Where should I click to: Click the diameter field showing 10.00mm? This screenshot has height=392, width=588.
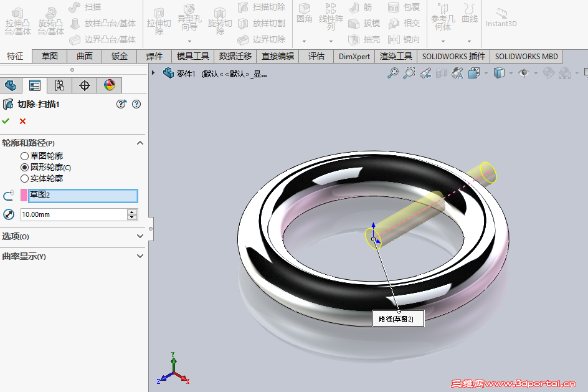coord(74,214)
